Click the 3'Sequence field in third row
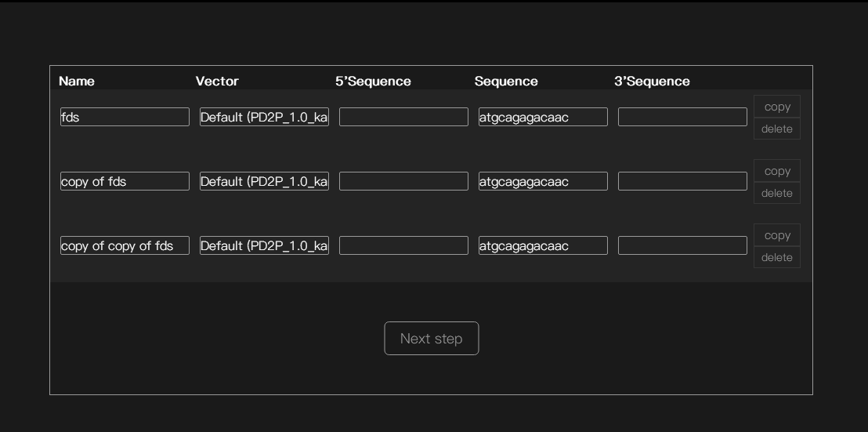Image resolution: width=868 pixels, height=432 pixels. point(682,245)
